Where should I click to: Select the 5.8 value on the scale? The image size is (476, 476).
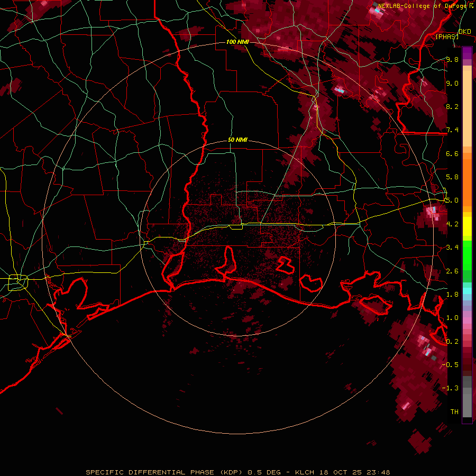point(452,177)
